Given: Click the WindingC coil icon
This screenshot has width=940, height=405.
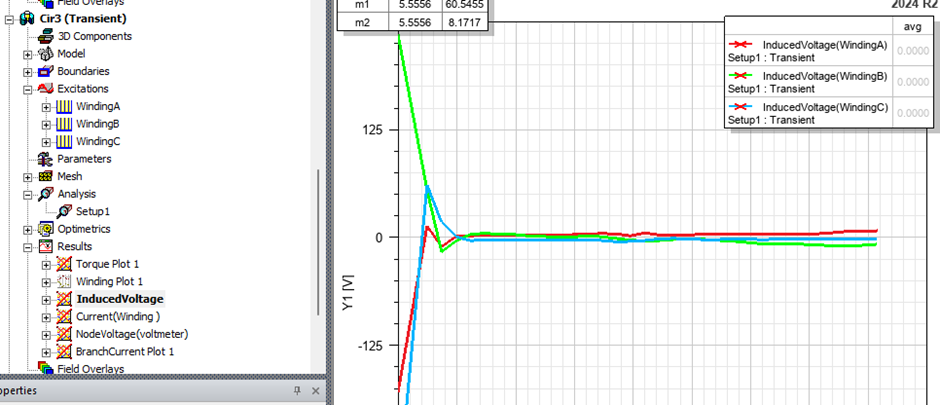Looking at the screenshot, I should (x=64, y=141).
